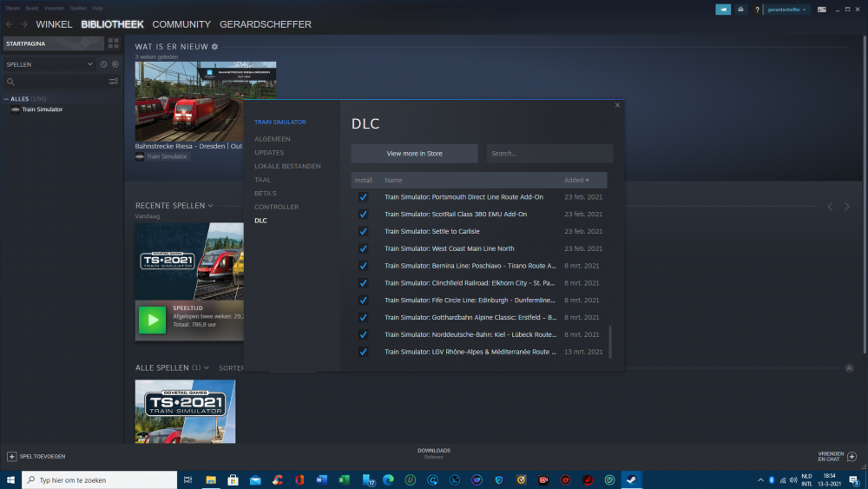Switch to grid collections view icon

[113, 43]
